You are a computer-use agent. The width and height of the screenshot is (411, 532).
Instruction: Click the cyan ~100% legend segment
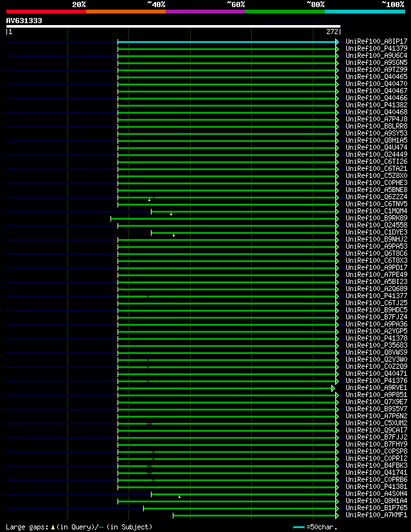click(x=365, y=12)
